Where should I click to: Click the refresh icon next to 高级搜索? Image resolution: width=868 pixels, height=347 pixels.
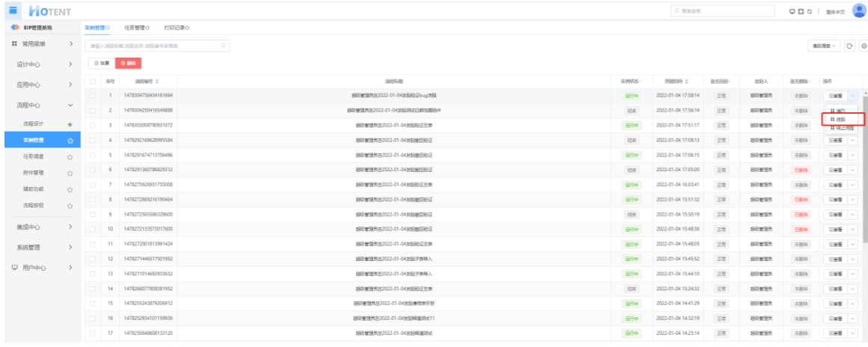pyautogui.click(x=850, y=46)
